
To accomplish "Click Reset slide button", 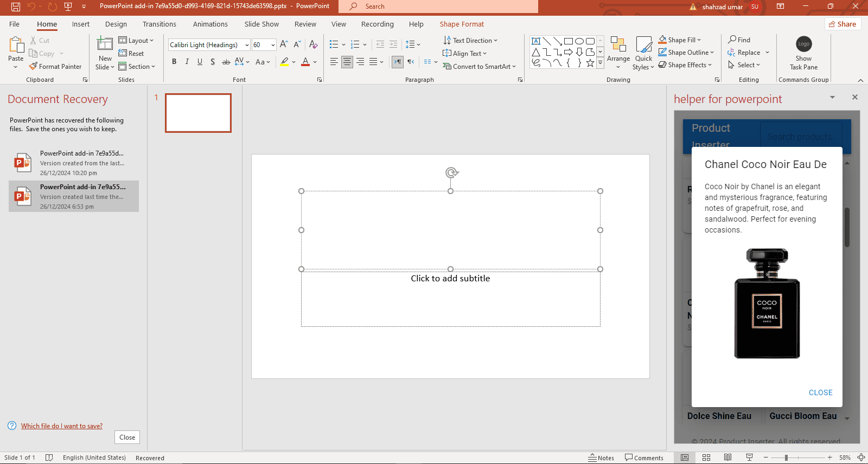I will [x=131, y=54].
